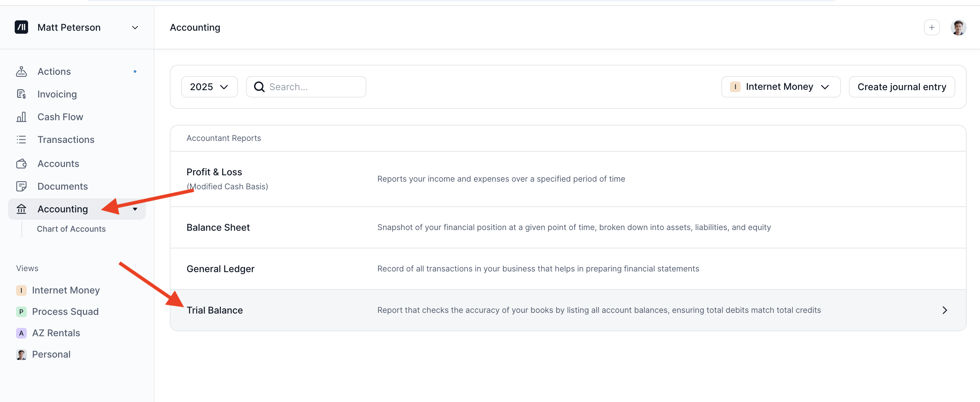Expand the Internet Money entity dropdown
The image size is (980, 402).
pos(780,87)
